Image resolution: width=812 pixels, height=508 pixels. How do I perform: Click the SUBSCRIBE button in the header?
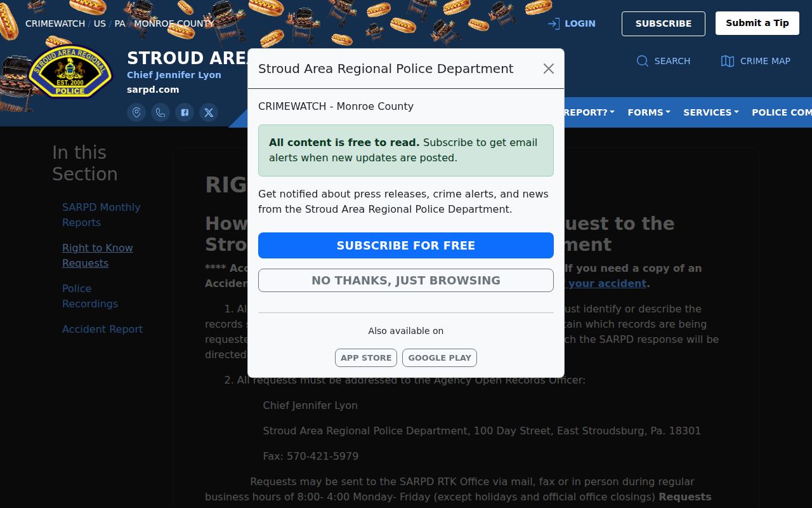tap(664, 23)
